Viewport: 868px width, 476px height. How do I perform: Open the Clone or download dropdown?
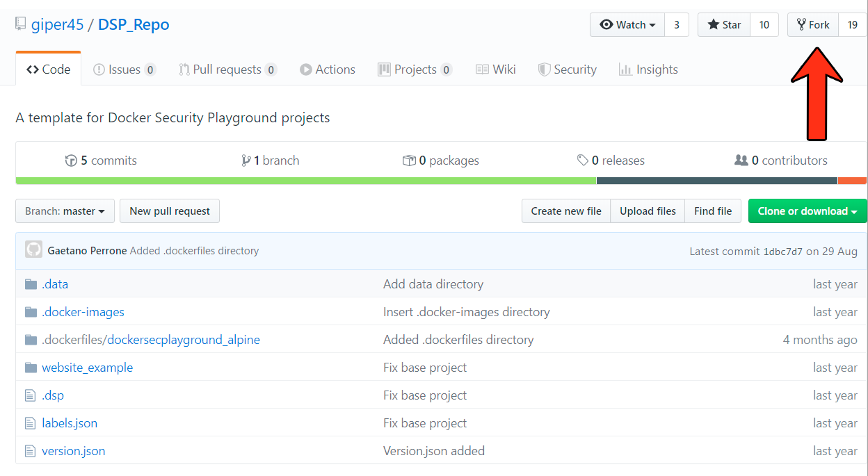coord(807,211)
